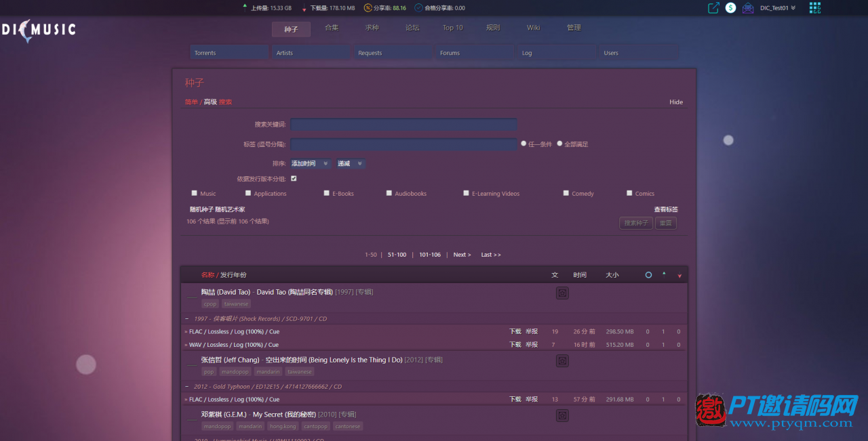The image size is (868, 441).
Task: Open the mail inbox envelope icon
Action: pos(748,8)
